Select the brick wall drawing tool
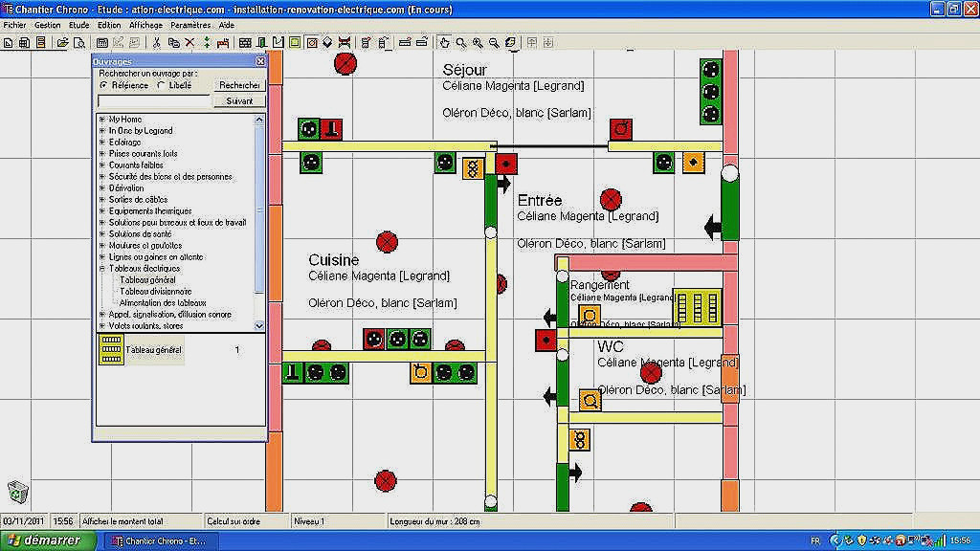Image resolution: width=980 pixels, height=551 pixels. 245,42
